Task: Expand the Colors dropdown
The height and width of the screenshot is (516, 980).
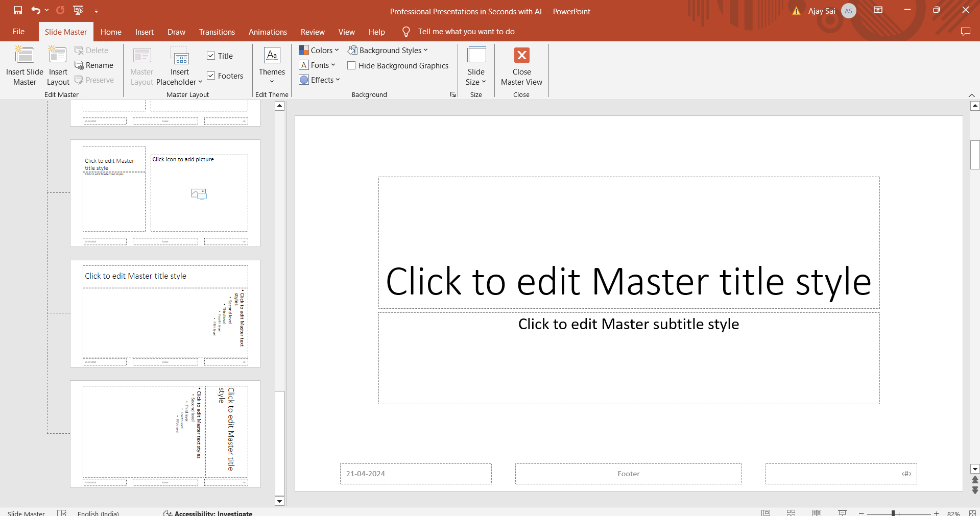Action: click(319, 51)
